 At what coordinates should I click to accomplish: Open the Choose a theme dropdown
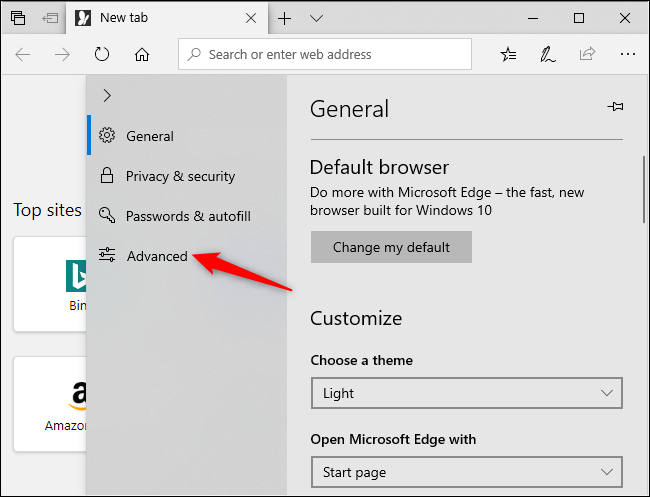point(466,393)
